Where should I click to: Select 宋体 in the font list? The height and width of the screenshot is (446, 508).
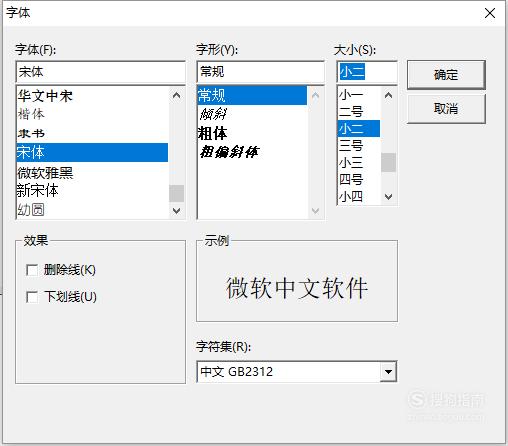pyautogui.click(x=92, y=152)
